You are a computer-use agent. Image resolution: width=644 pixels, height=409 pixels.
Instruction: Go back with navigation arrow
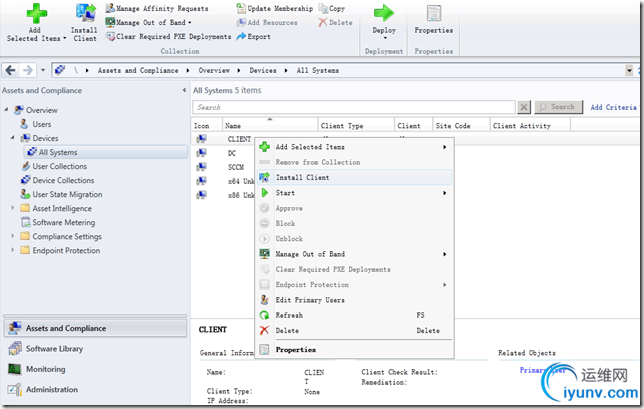point(11,70)
